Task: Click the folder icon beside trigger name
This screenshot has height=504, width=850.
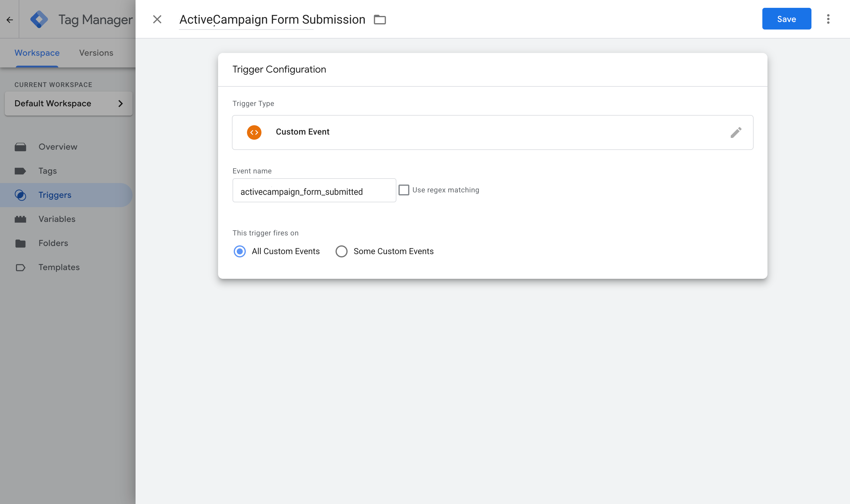Action: click(380, 20)
